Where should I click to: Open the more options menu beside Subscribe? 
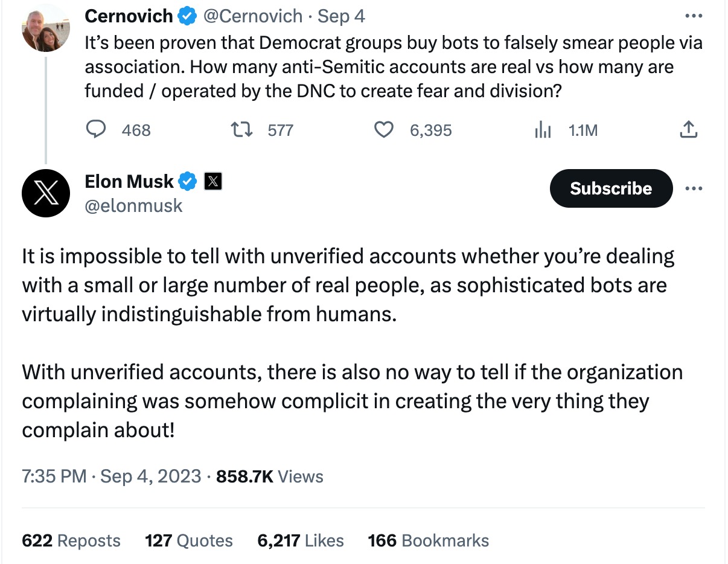coord(694,188)
